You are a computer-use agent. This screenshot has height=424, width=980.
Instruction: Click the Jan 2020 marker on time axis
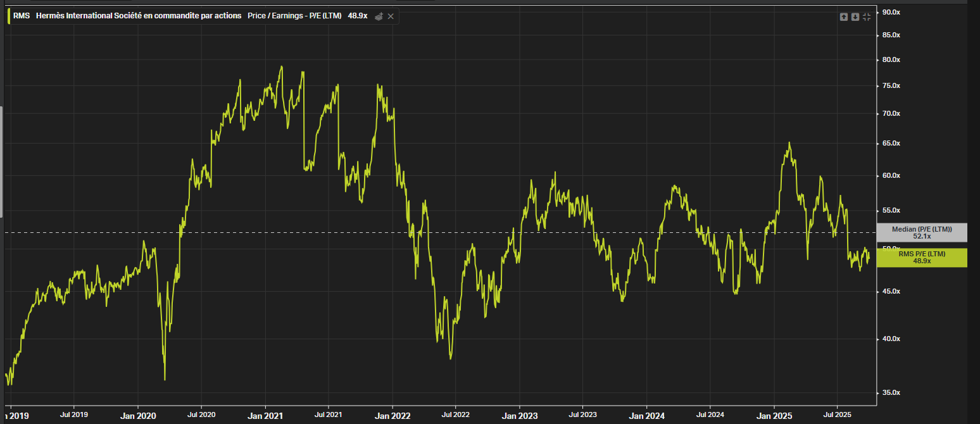click(138, 415)
